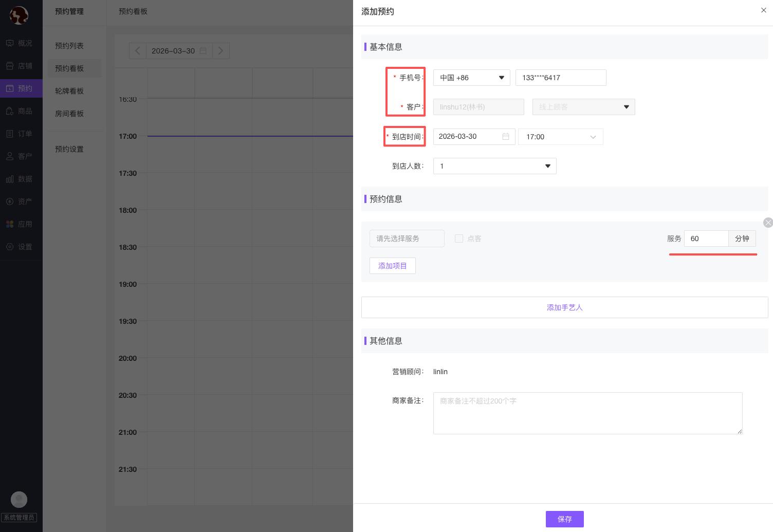This screenshot has width=773, height=532.
Task: Open 订单 orders sidebar item
Action: point(19,134)
